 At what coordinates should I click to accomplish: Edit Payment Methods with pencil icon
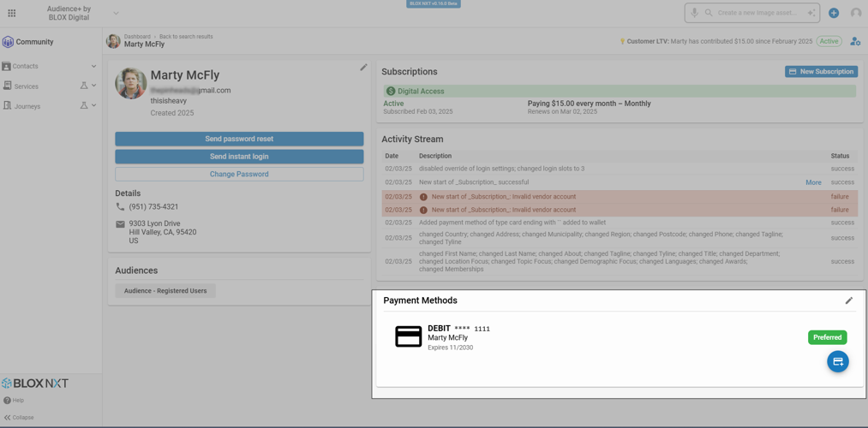[x=848, y=300]
